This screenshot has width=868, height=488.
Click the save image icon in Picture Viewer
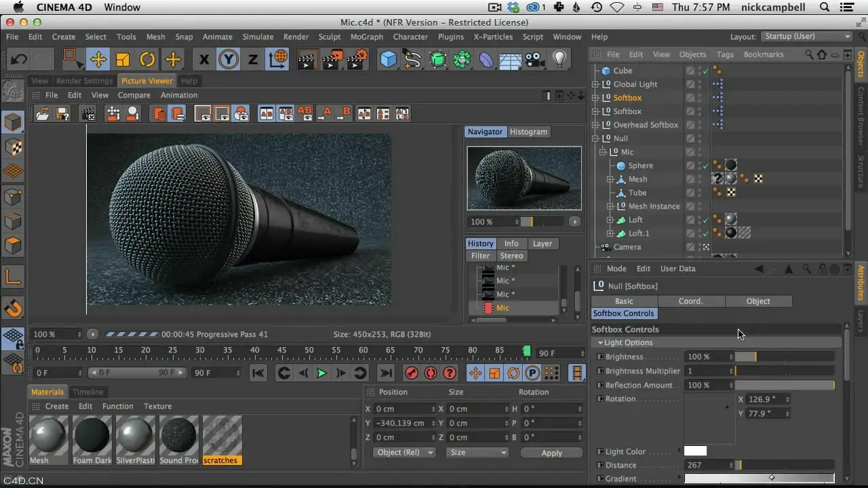tap(62, 114)
